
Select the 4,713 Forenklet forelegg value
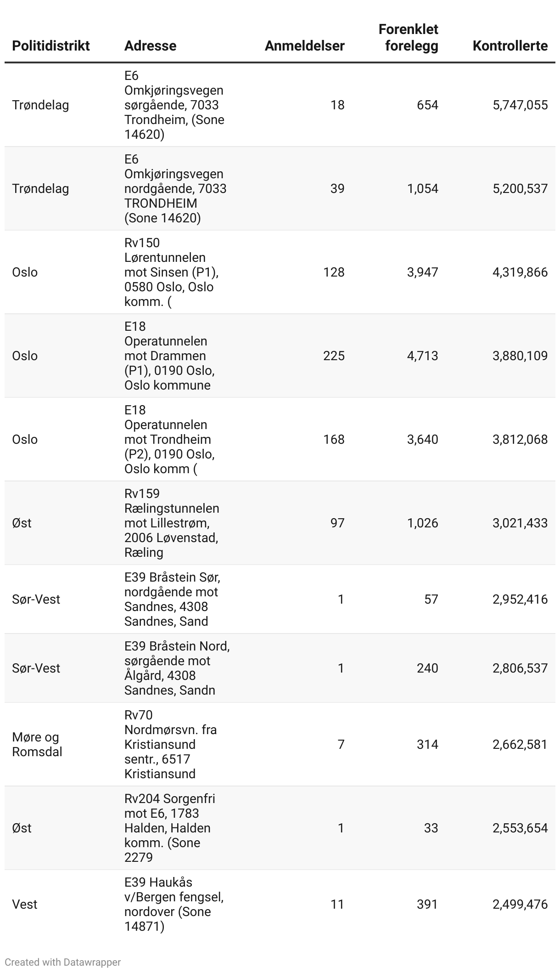click(x=422, y=356)
